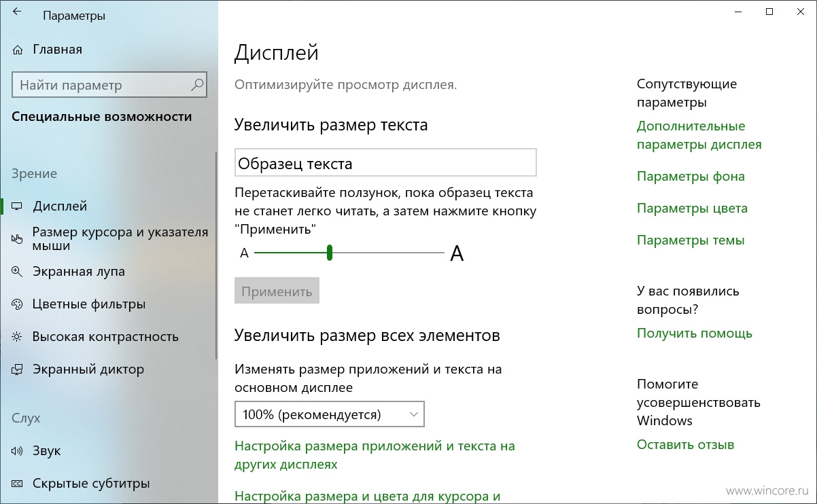Viewport: 817px width, 504px height.
Task: Click the Главная home icon
Action: coord(18,50)
